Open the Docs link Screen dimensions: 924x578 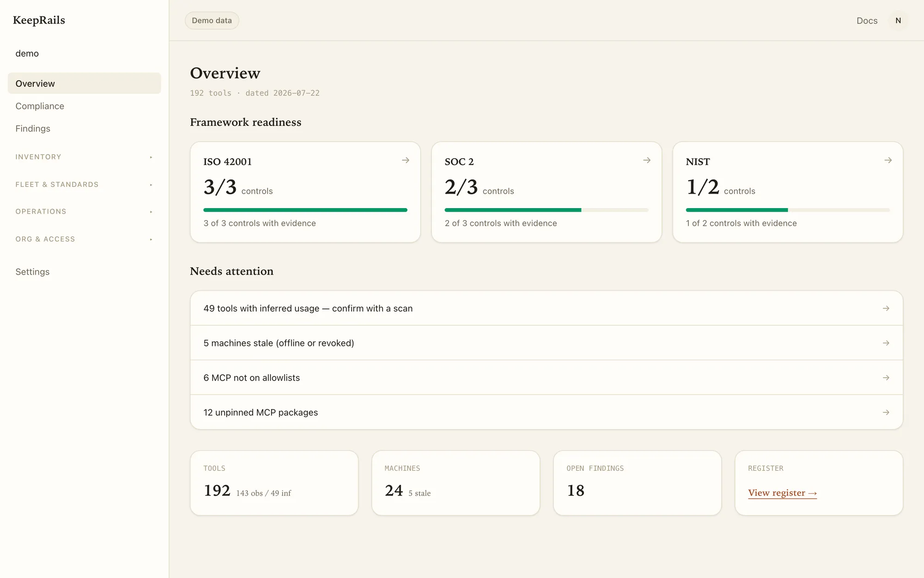867,21
